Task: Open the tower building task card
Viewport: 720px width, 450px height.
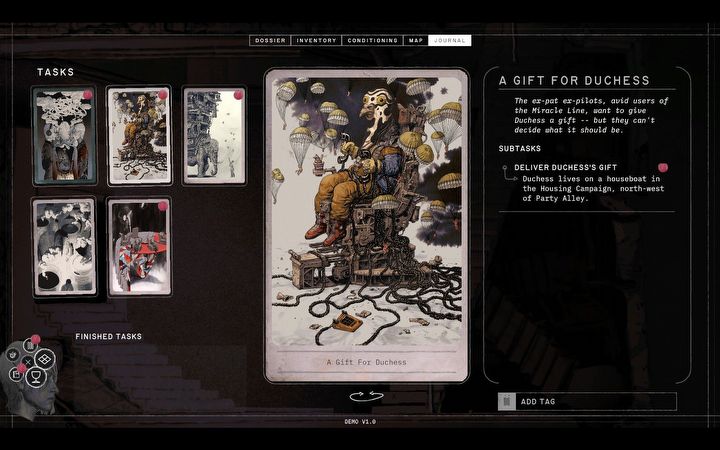Action: click(x=213, y=135)
